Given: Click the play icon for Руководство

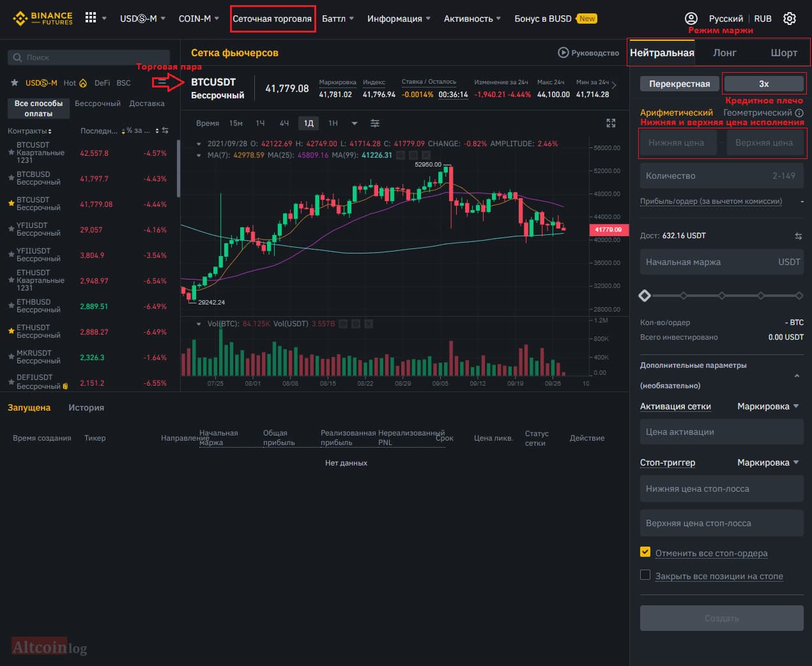Looking at the screenshot, I should [563, 52].
